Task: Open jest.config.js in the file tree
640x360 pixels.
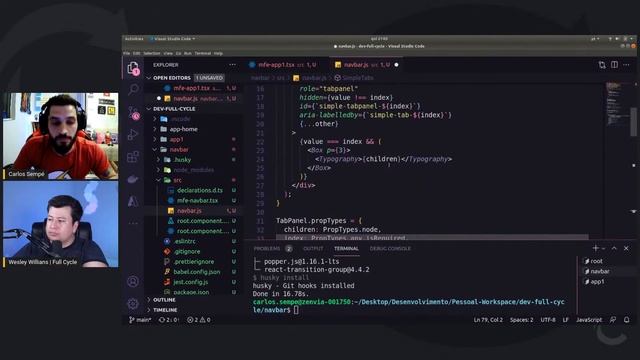Action: click(x=191, y=282)
